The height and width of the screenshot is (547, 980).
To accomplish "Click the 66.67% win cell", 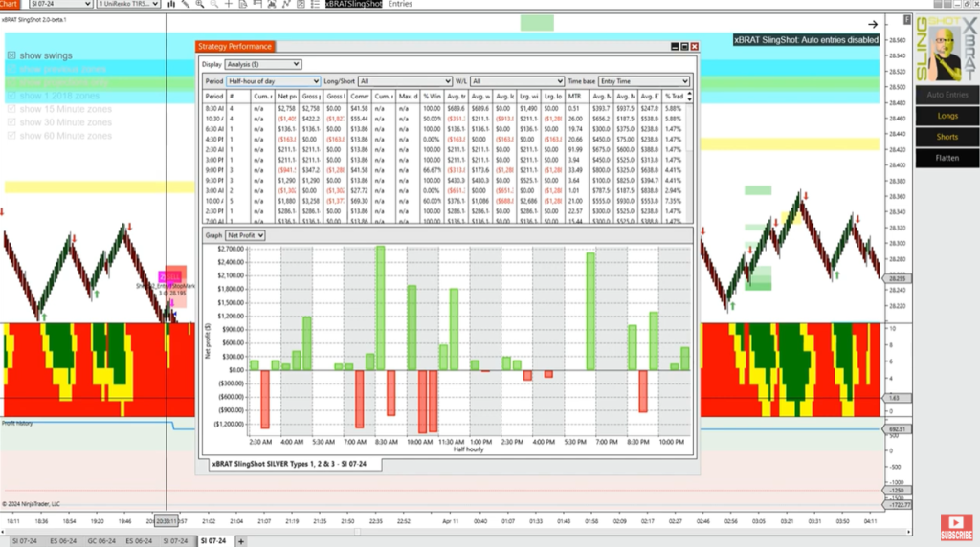I will [432, 170].
